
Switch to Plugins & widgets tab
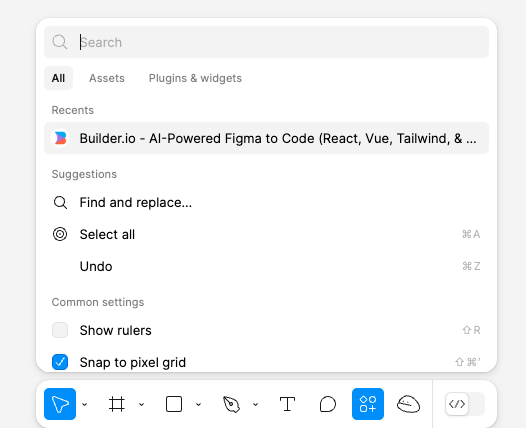(195, 78)
